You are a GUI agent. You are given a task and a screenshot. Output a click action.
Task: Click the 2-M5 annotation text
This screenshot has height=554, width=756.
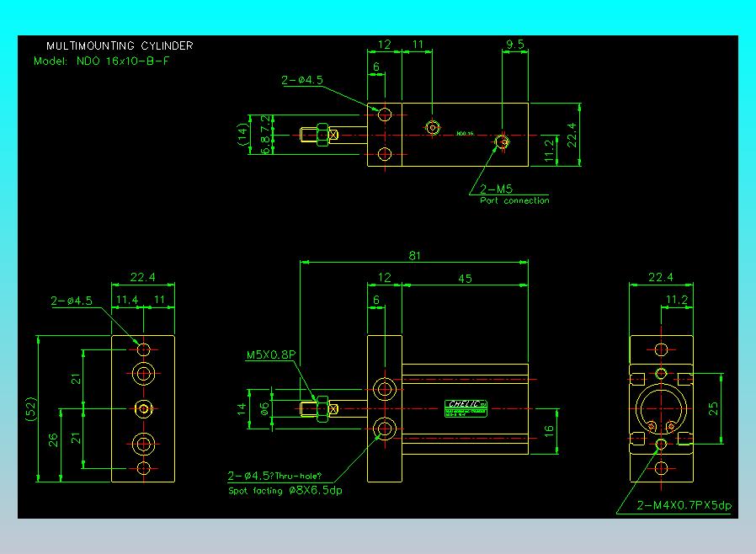[x=497, y=189]
